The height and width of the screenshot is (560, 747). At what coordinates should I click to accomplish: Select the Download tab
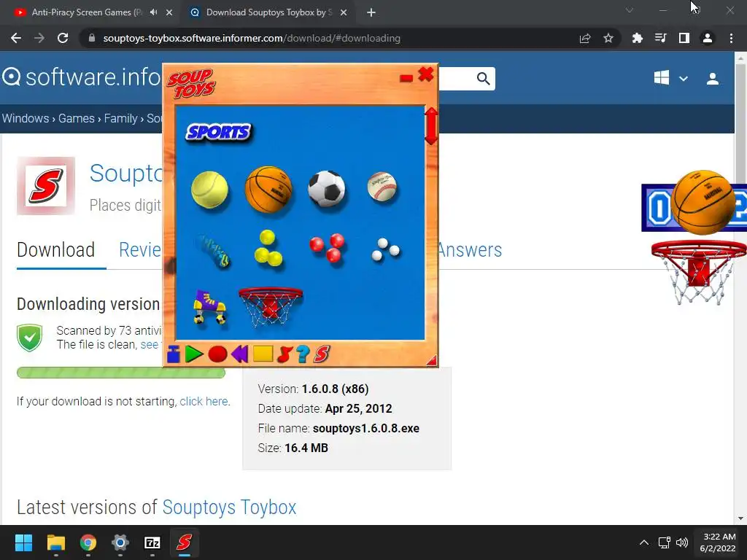click(x=55, y=250)
